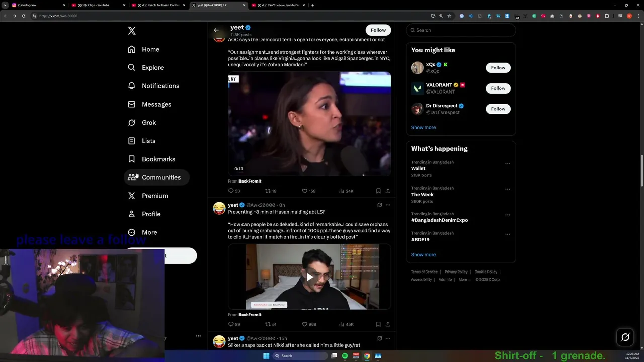Expand the footer More menu
The width and height of the screenshot is (644, 362).
click(464, 280)
